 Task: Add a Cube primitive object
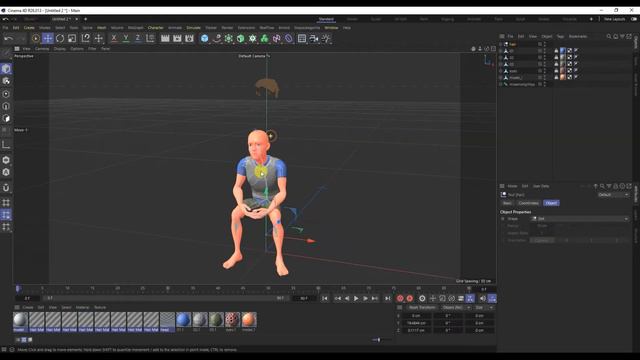coord(204,38)
